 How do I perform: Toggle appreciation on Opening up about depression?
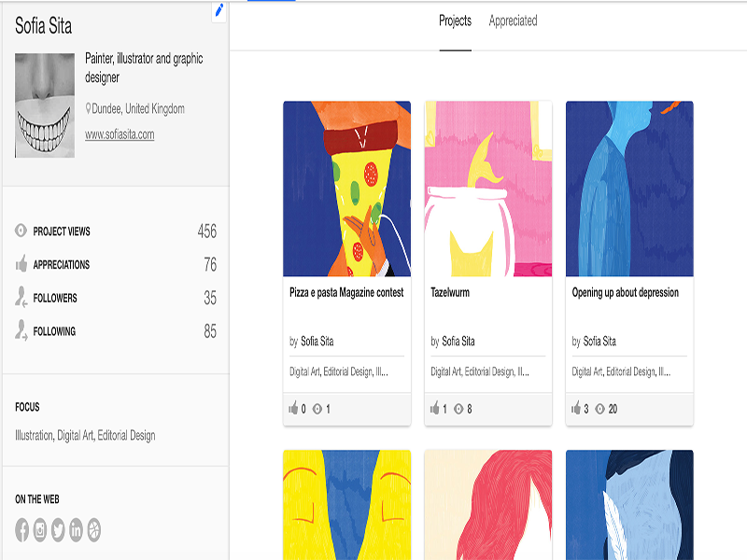[x=575, y=407]
